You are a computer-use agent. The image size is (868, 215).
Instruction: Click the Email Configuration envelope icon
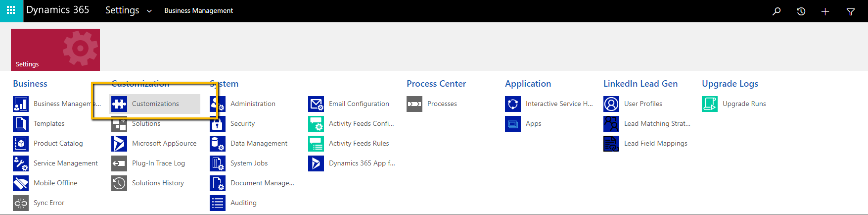tap(316, 104)
